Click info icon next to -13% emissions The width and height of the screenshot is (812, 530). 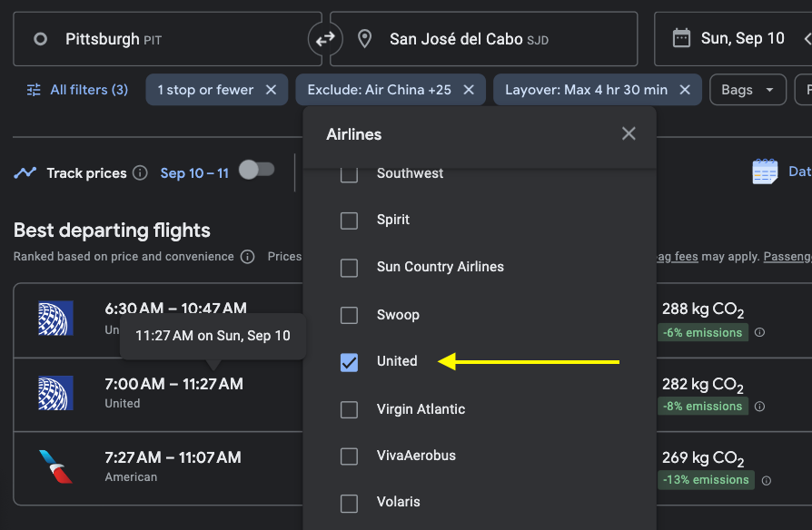[x=767, y=481]
